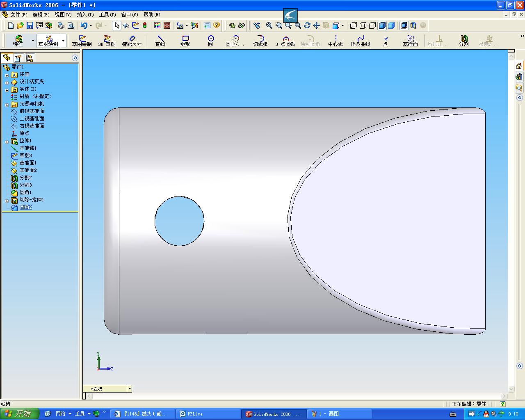Open the Design Library task pane icon
This screenshot has height=420, width=525.
click(519, 77)
